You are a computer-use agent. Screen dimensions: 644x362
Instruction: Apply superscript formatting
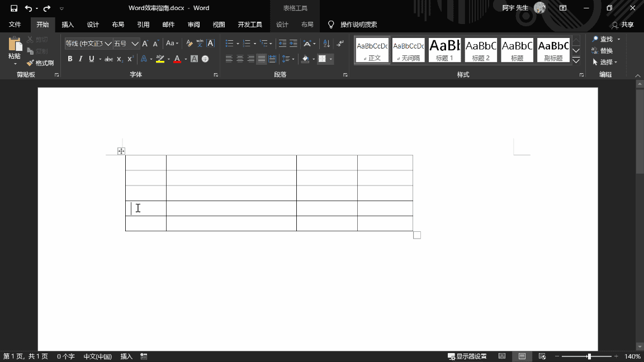click(130, 59)
